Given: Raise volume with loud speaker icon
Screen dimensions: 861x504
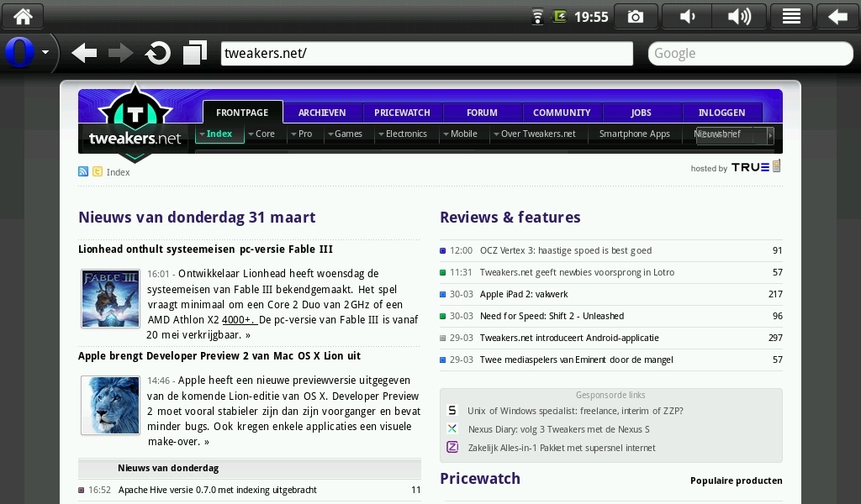Looking at the screenshot, I should click(740, 17).
